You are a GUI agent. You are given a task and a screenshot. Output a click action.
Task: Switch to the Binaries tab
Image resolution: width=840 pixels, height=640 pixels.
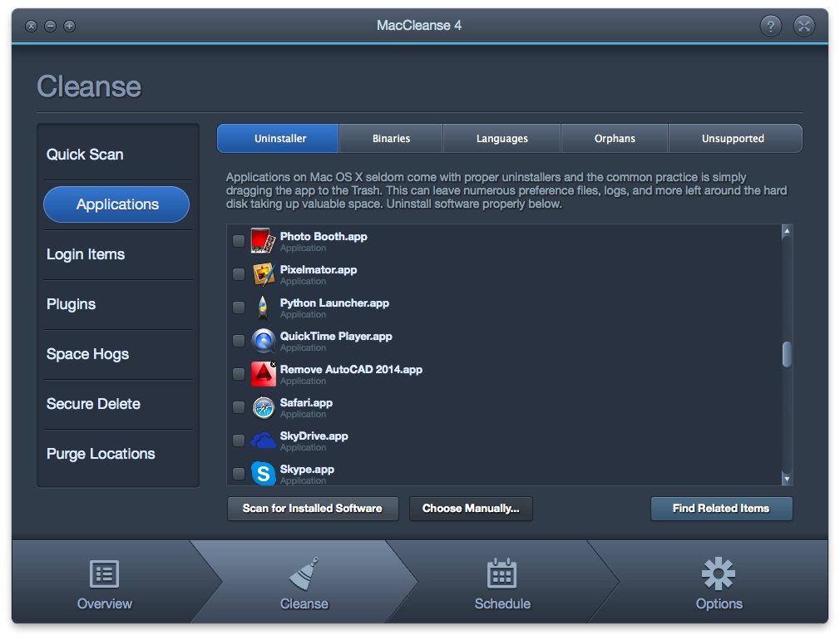[x=391, y=138]
